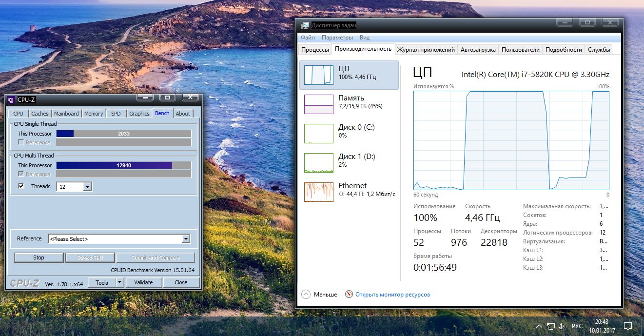Viewport: 644px width, 336px height.
Task: Click the Процессы count 52
Action: pyautogui.click(x=419, y=242)
